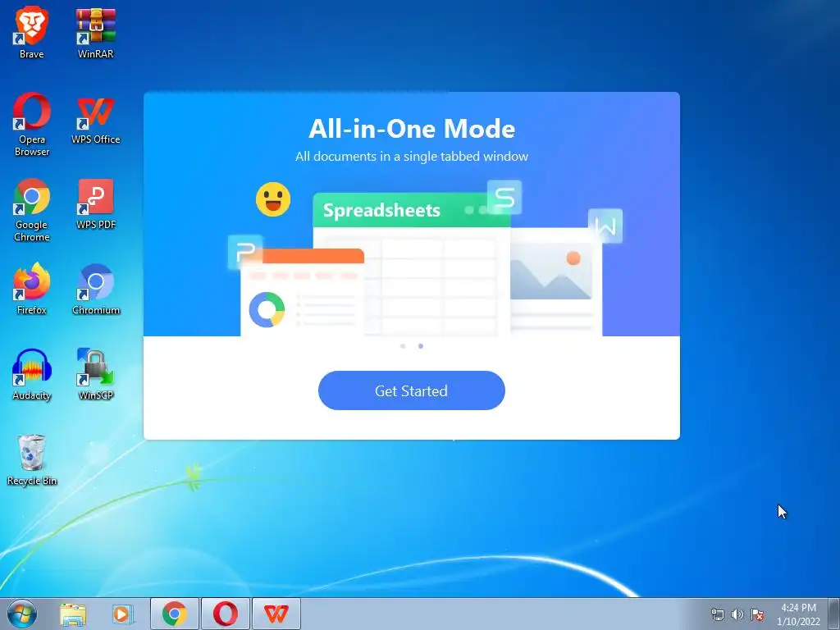Open the WinRAR desktop shortcut
This screenshot has height=630, width=840.
[x=95, y=32]
